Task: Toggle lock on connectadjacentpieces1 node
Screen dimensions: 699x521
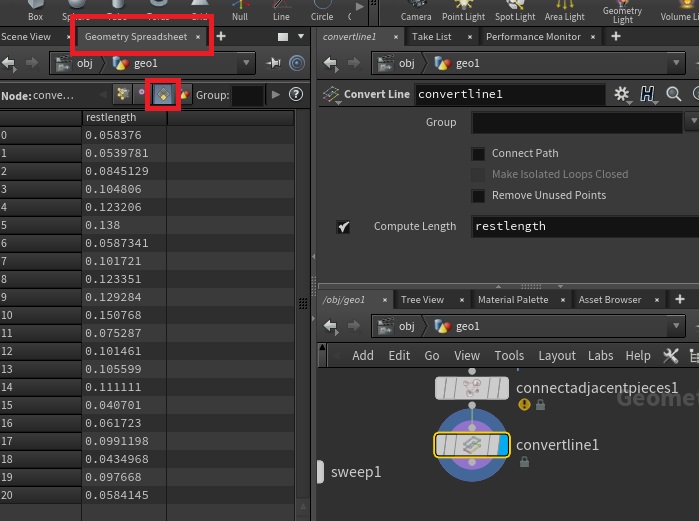Action: coord(540,405)
